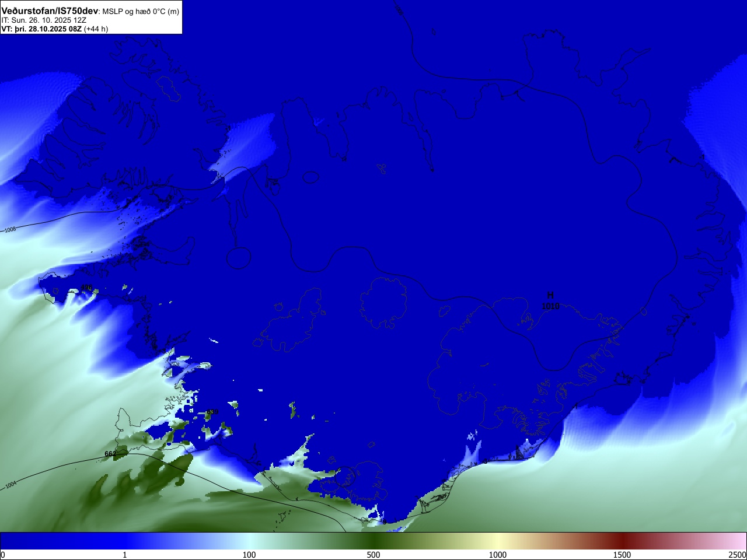
Task: Click the 'H' high-pressure marker on the map
Action: tap(550, 296)
